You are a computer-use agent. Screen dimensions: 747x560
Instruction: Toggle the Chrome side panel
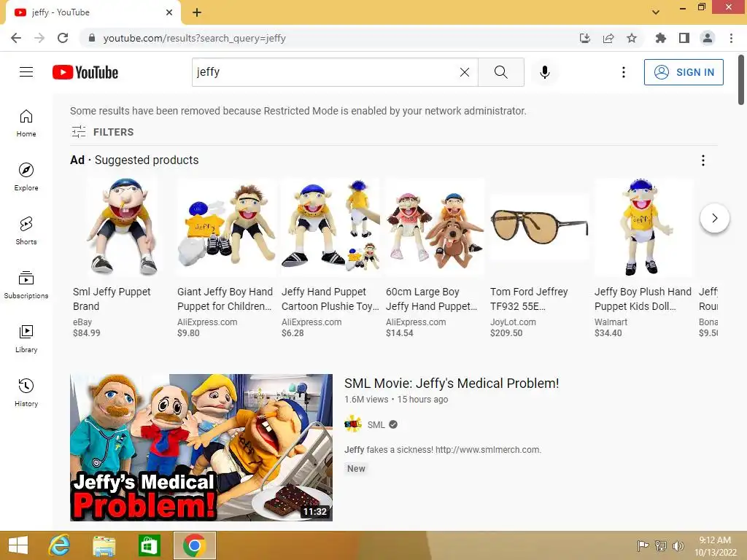(x=684, y=38)
